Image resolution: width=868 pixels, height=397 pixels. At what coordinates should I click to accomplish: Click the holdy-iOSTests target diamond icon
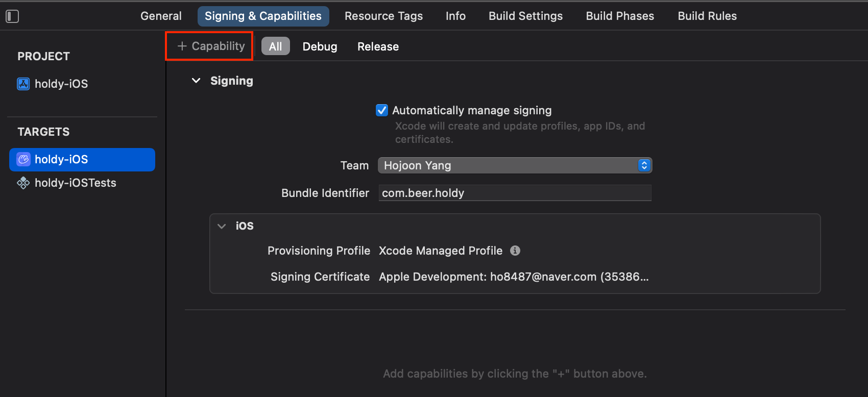(x=23, y=183)
